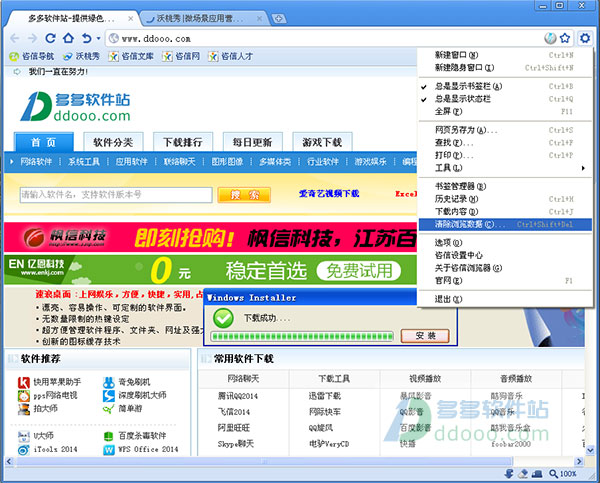
Task: Expand the 工具 submenu
Action: (505, 168)
